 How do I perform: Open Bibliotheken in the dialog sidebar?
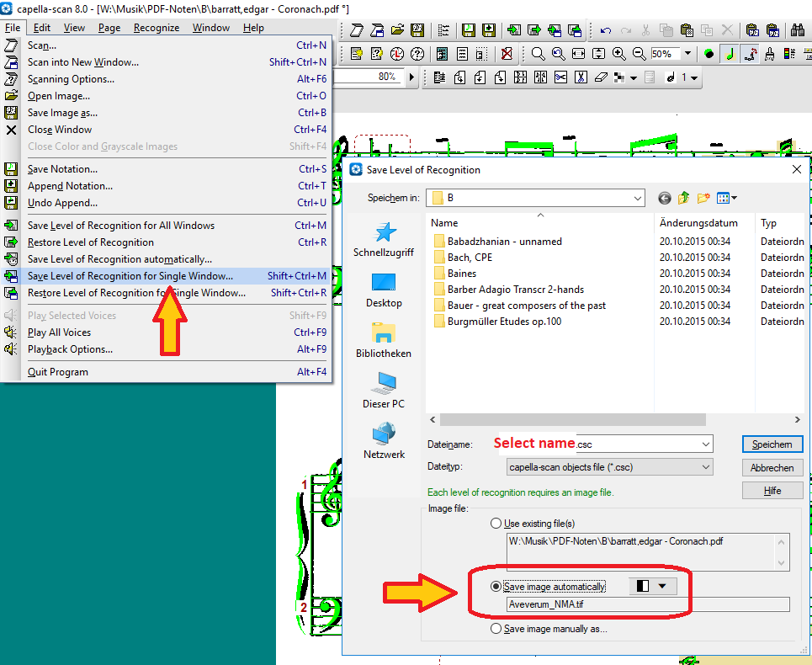point(384,340)
